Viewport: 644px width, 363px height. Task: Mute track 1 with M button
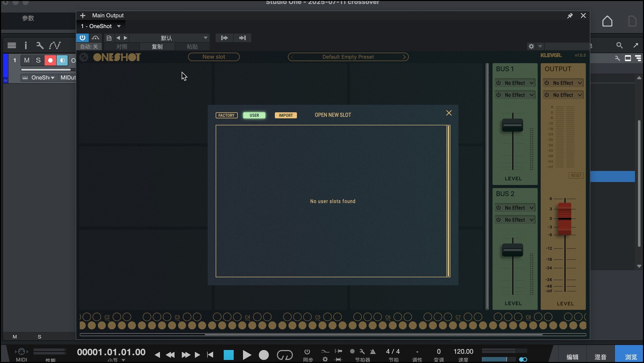pyautogui.click(x=27, y=60)
